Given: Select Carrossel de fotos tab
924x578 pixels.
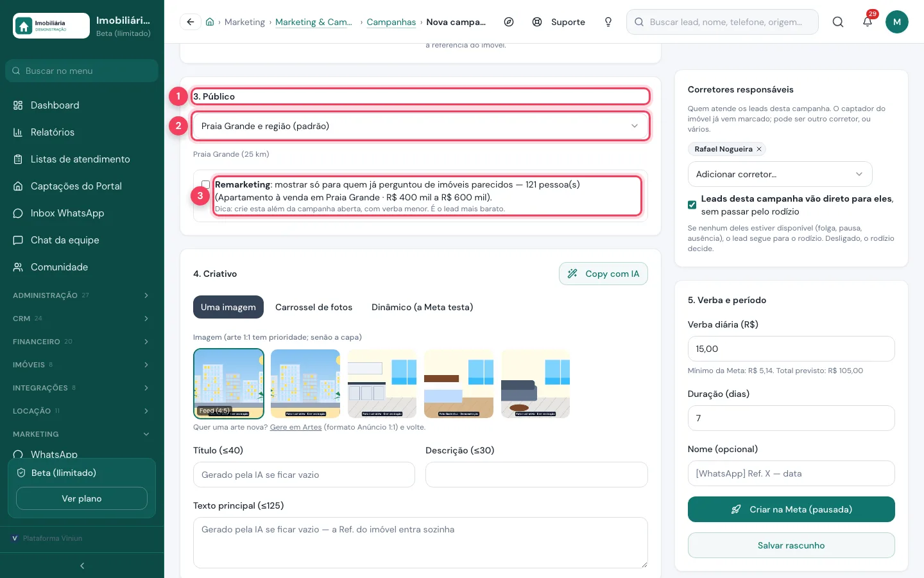Looking at the screenshot, I should point(314,307).
